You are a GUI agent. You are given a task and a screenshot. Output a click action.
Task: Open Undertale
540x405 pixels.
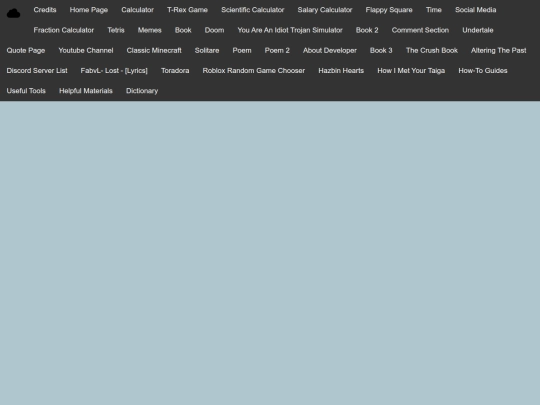pyautogui.click(x=478, y=30)
